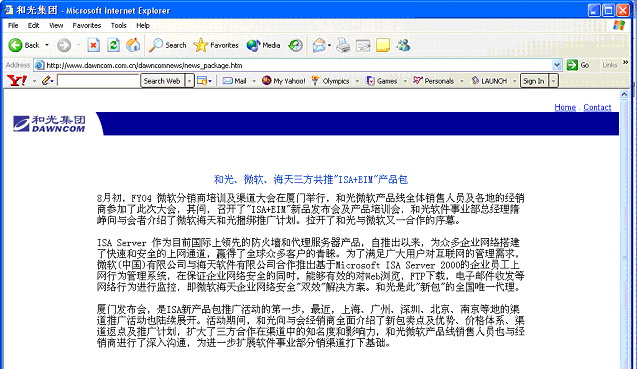Viewport: 637px width, 369px height.
Task: Open the Favorites menu
Action: [x=87, y=25]
